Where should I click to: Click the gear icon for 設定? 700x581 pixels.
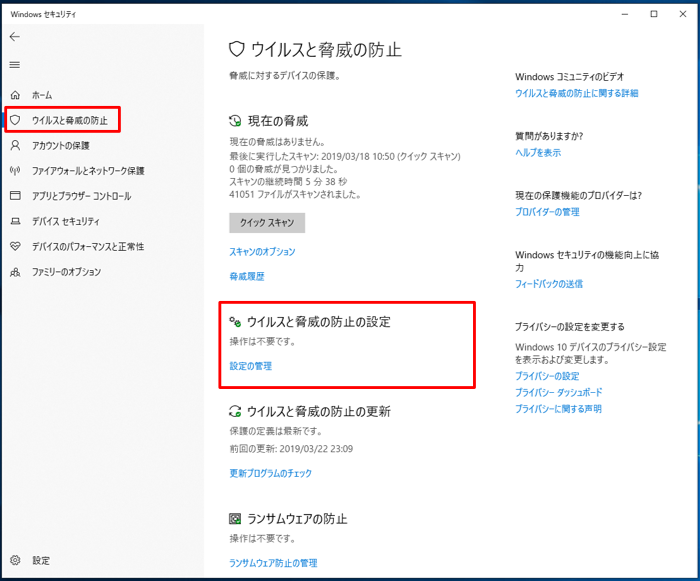[x=15, y=560]
